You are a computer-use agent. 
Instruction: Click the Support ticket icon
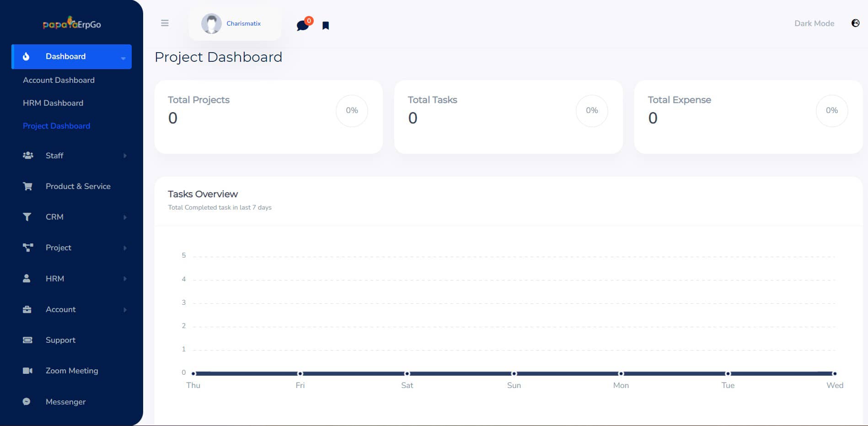(x=27, y=340)
